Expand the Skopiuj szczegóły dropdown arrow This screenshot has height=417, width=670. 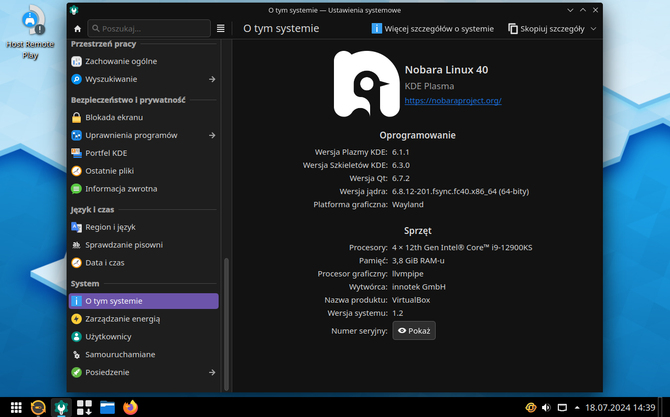tap(593, 29)
